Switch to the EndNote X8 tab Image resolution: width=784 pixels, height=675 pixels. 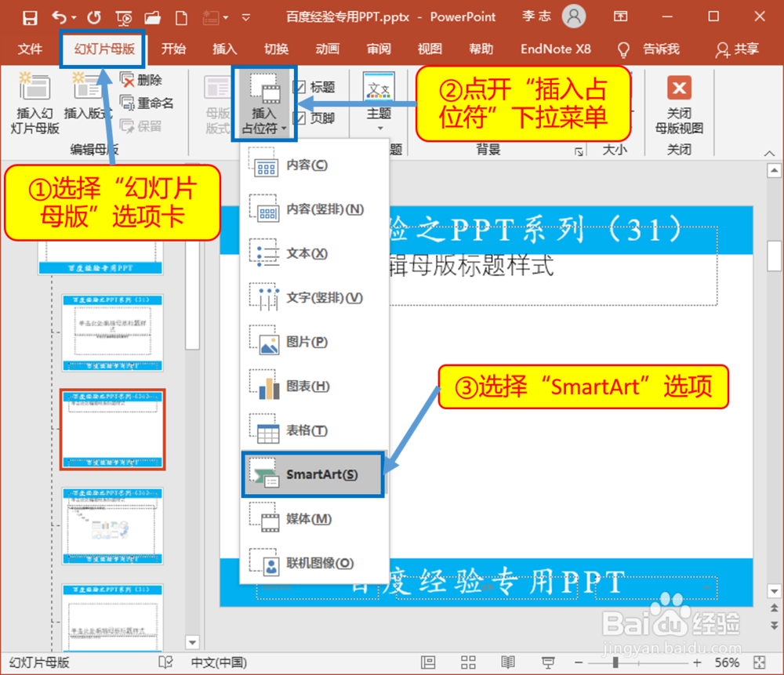[x=556, y=49]
